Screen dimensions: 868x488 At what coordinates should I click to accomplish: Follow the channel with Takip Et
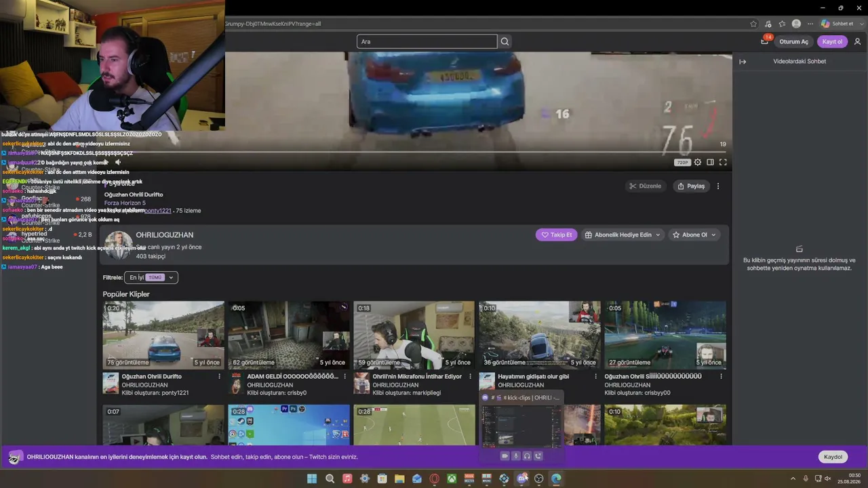point(556,235)
